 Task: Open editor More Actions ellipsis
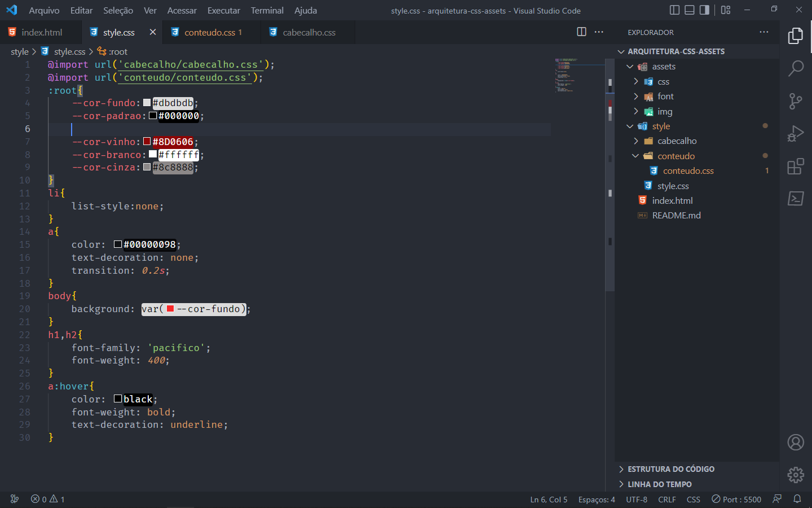[x=599, y=32]
